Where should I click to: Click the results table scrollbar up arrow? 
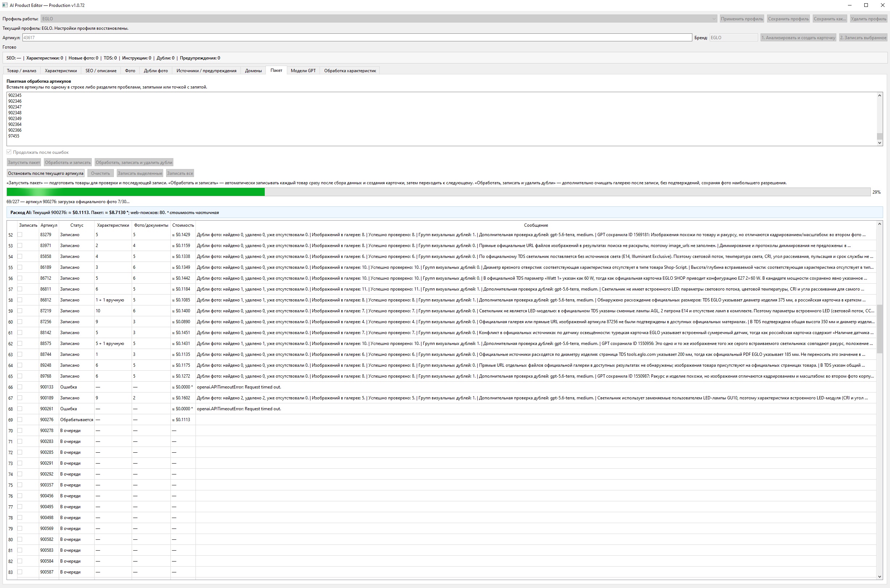pyautogui.click(x=879, y=224)
